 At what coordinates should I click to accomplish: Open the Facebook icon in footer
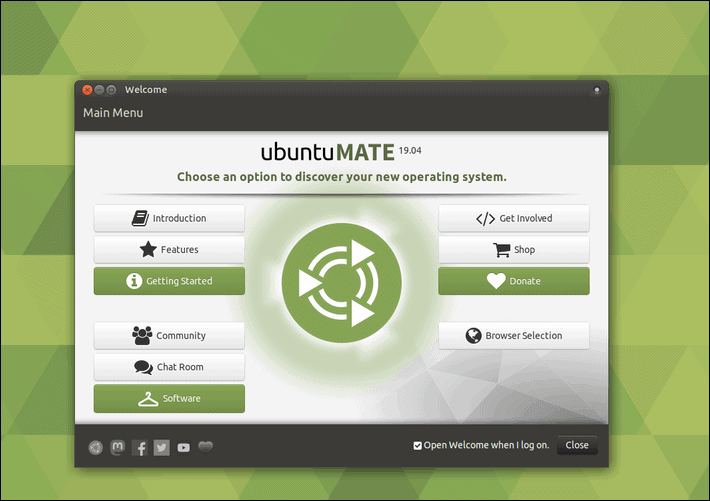pos(139,448)
